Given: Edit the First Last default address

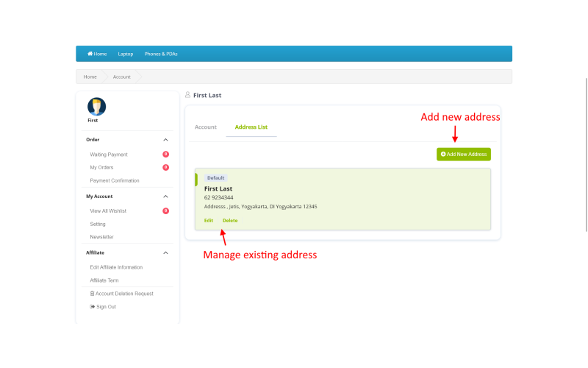Looking at the screenshot, I should pyautogui.click(x=209, y=220).
